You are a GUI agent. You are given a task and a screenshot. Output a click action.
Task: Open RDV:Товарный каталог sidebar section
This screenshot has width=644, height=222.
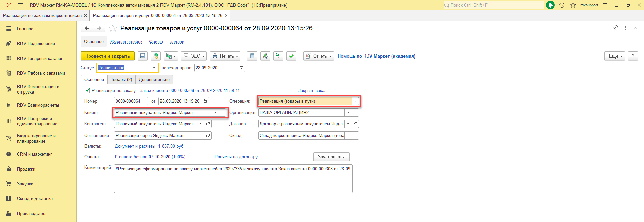(38, 59)
